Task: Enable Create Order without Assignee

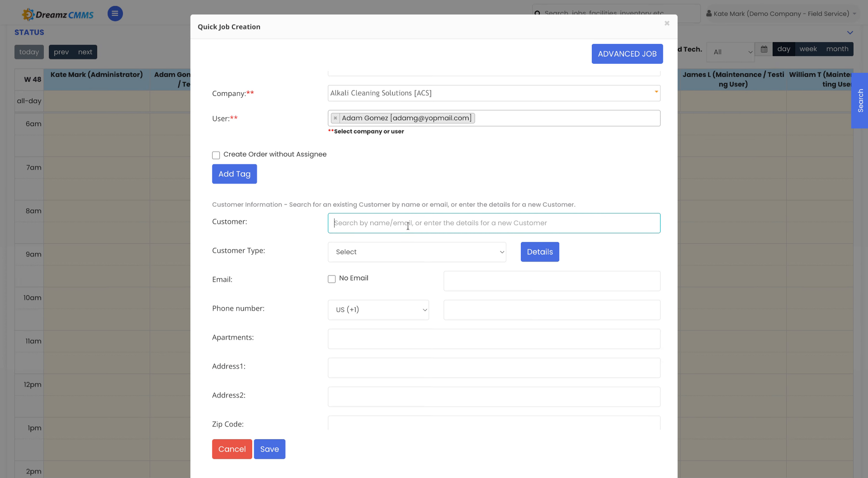Action: [216, 155]
